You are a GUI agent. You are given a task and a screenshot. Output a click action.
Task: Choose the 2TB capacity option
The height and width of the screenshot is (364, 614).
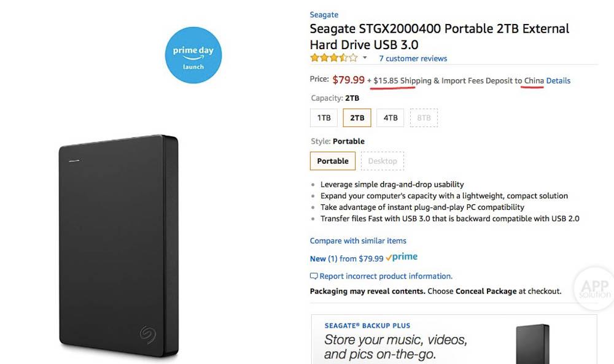click(x=357, y=118)
